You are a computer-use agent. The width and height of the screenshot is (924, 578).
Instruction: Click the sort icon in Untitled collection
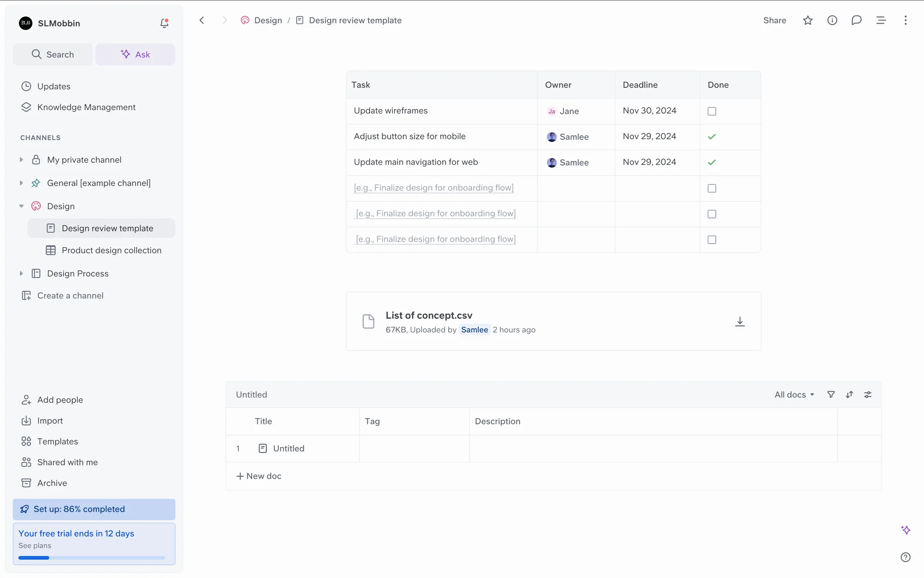849,394
